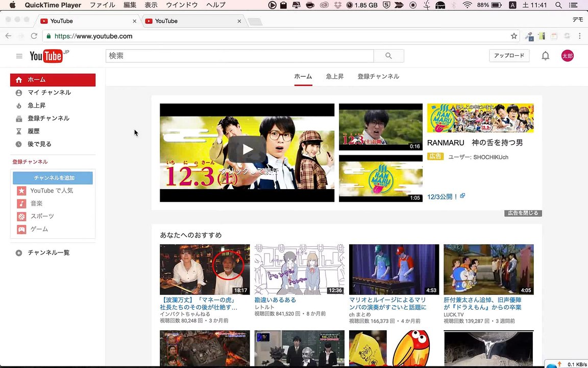Open the ウインドウ menu
This screenshot has height=368, width=588.
(182, 5)
